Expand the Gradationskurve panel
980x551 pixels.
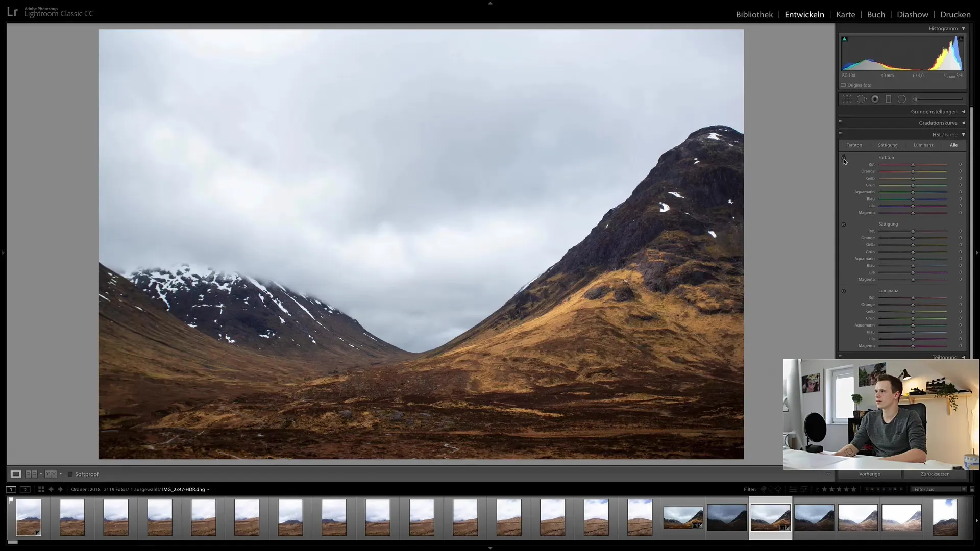[x=963, y=123]
